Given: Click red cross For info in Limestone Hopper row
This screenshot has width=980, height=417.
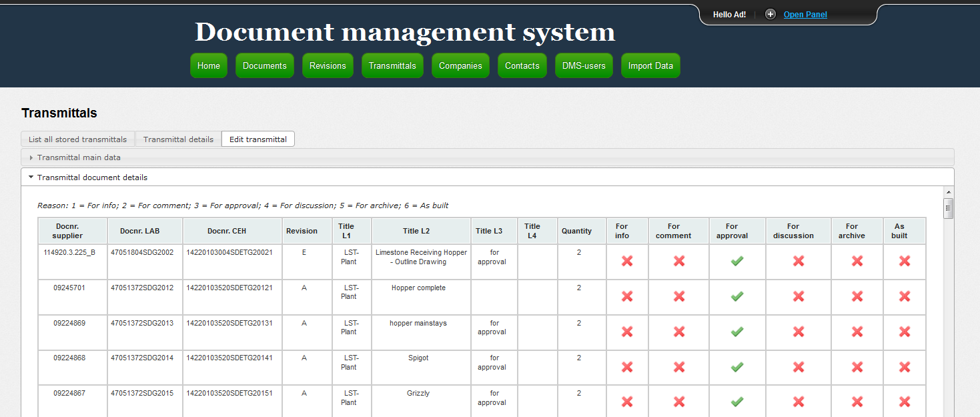Looking at the screenshot, I should [x=627, y=261].
